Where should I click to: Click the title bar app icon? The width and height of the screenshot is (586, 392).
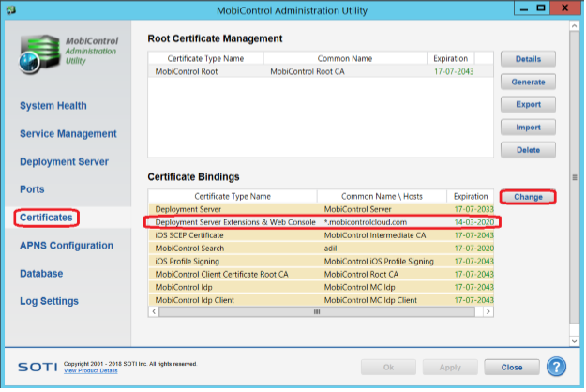coord(11,9)
